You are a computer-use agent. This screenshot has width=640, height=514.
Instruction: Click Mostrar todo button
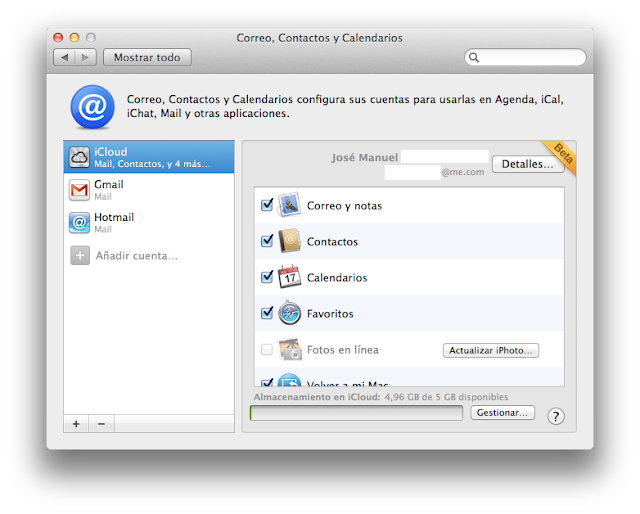coord(147,58)
